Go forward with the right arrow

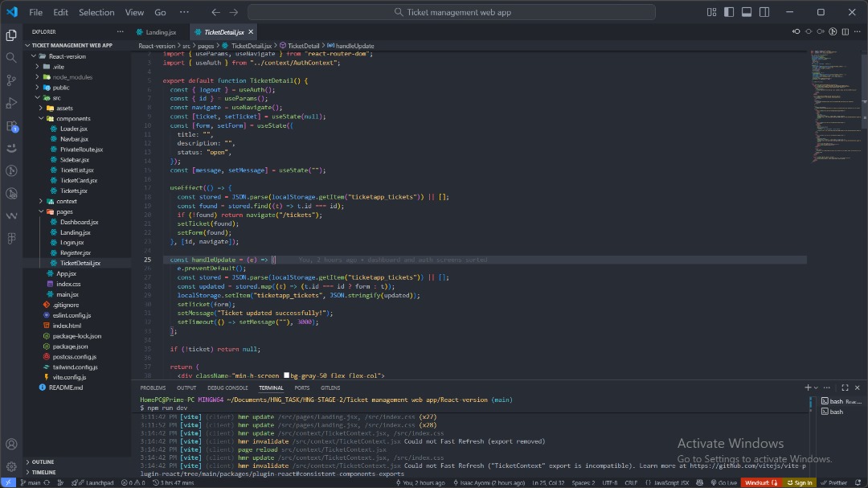point(234,12)
